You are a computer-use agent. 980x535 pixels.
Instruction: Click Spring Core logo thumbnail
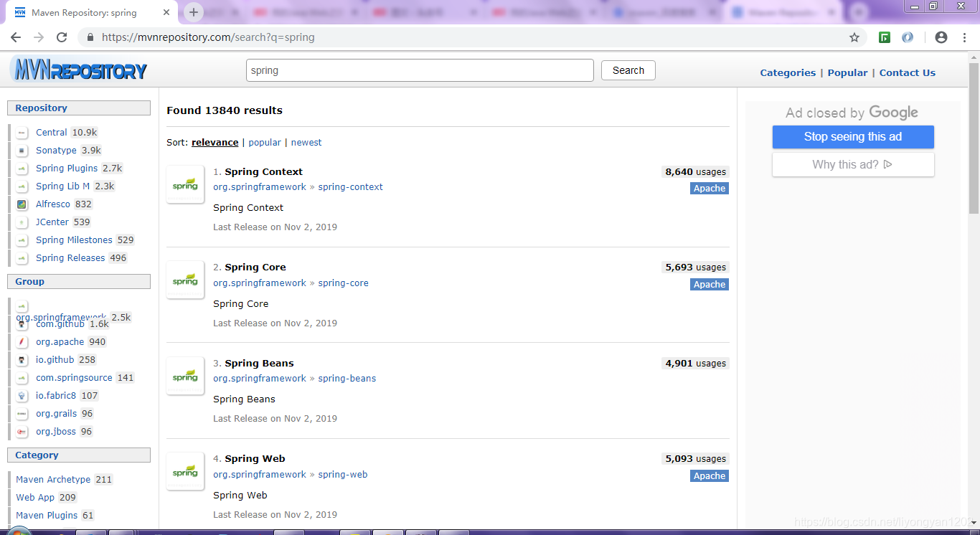click(185, 280)
